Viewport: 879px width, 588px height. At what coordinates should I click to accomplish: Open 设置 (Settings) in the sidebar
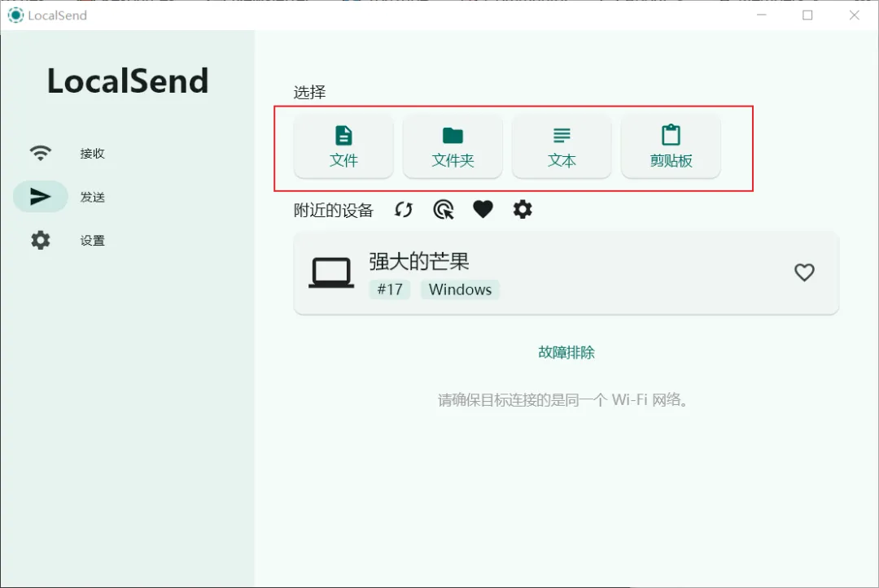click(68, 240)
